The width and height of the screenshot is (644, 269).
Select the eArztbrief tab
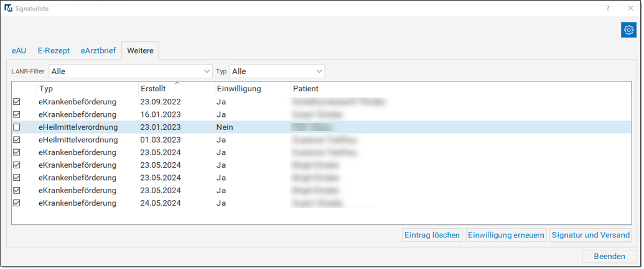click(98, 51)
